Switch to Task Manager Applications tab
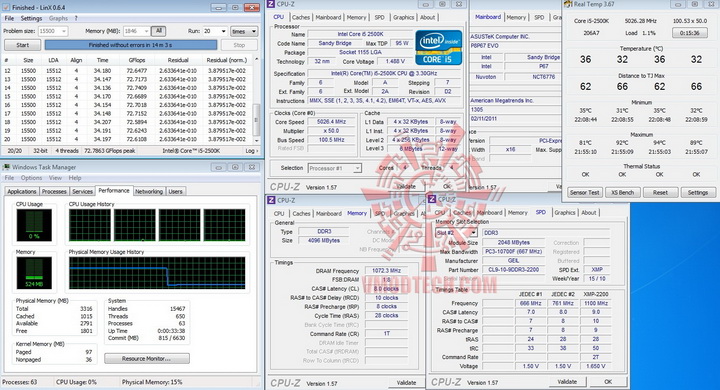Screen dimensions: 720x390 point(22,192)
